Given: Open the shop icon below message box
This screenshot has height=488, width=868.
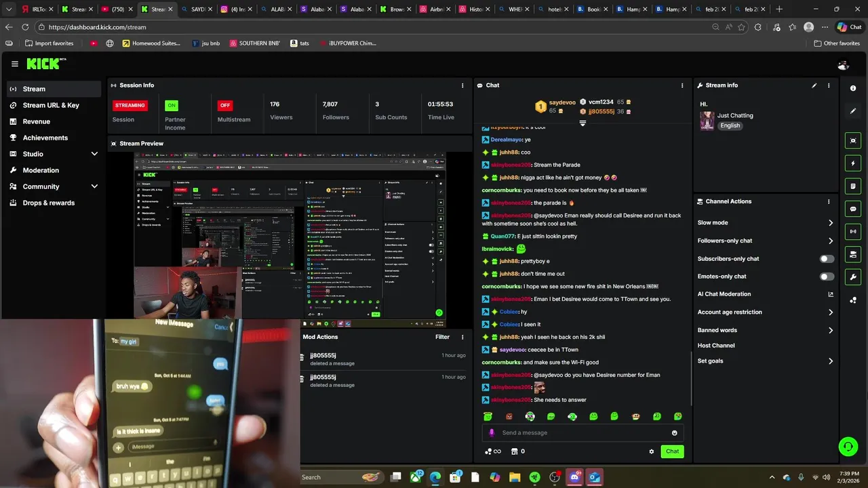Looking at the screenshot, I should 515,451.
